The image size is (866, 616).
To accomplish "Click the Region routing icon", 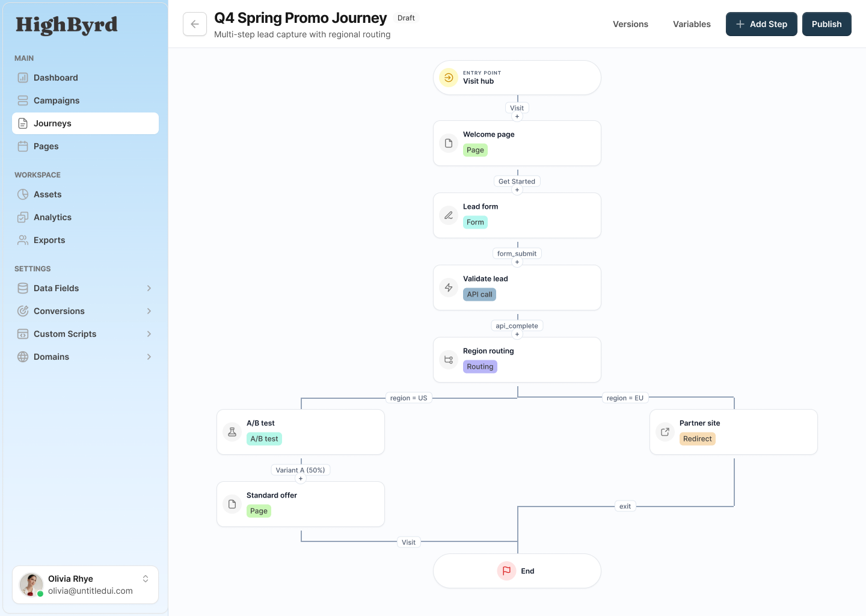I will click(449, 360).
